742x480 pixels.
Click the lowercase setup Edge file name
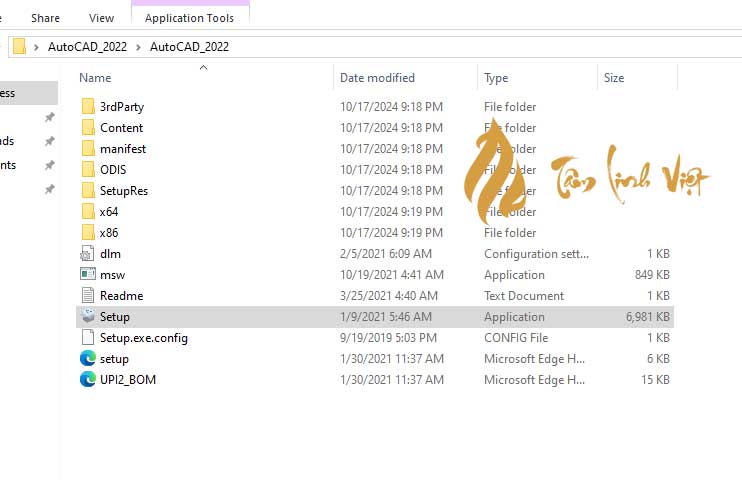pos(114,359)
